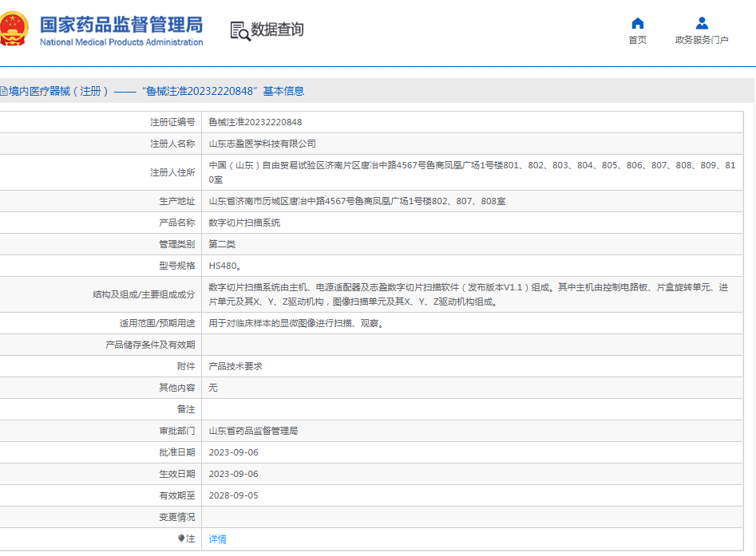Click the 国家药品监督管理局 title
This screenshot has height=556, width=756.
click(x=121, y=25)
